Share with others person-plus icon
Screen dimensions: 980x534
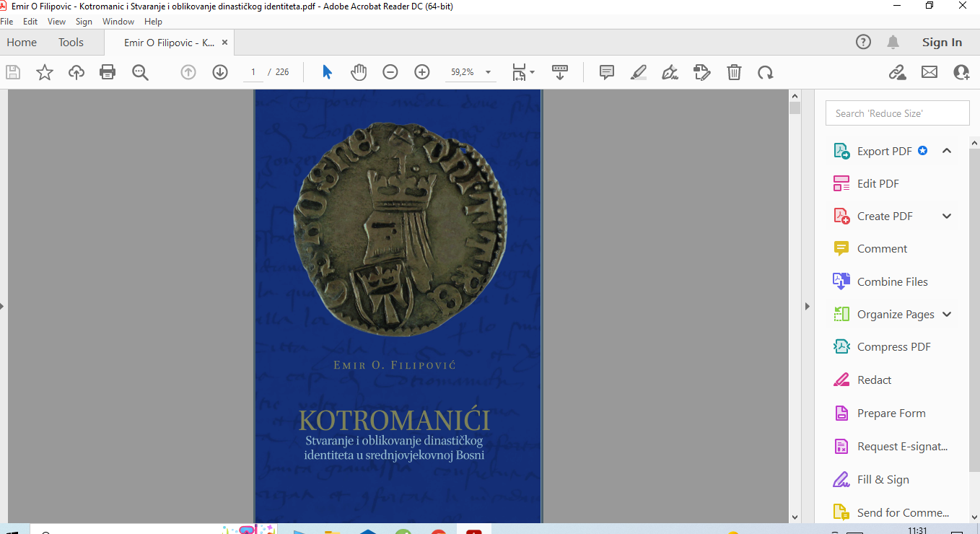(961, 72)
